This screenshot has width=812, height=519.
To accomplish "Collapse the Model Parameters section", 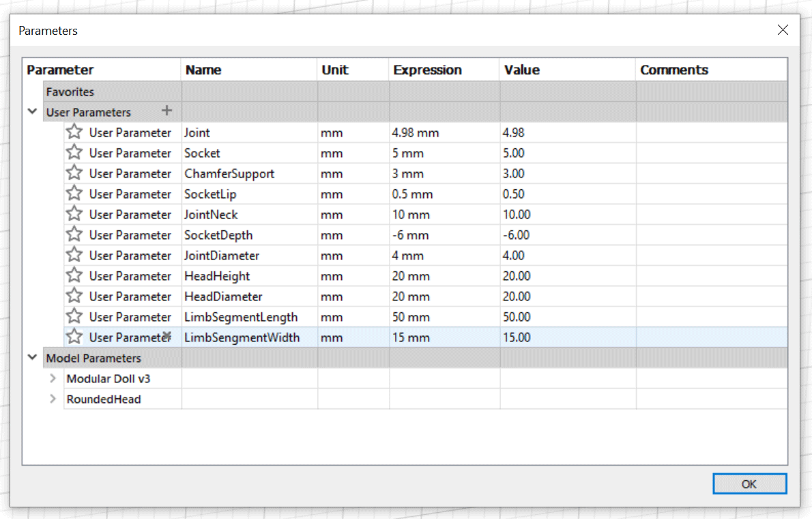I will point(31,357).
